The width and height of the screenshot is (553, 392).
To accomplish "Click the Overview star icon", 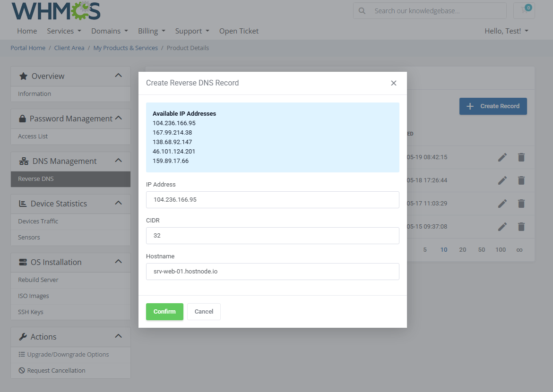I will pyautogui.click(x=23, y=76).
